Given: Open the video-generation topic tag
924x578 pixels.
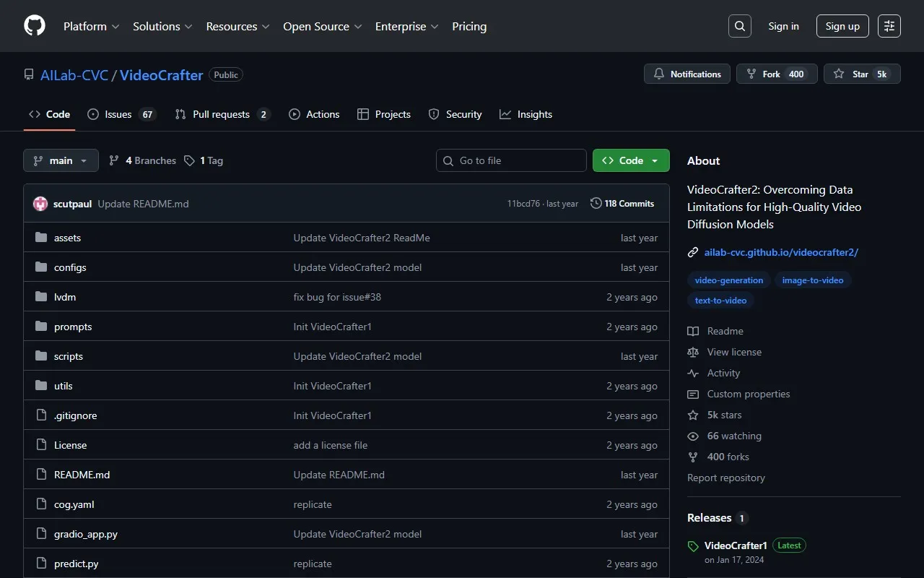Looking at the screenshot, I should [x=728, y=280].
